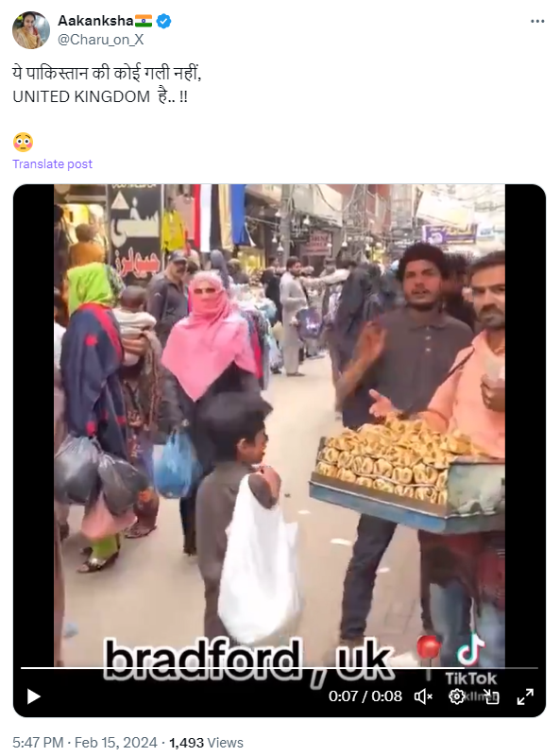Click the Indian flag emoji beside the name
The height and width of the screenshot is (756, 560).
(x=144, y=21)
